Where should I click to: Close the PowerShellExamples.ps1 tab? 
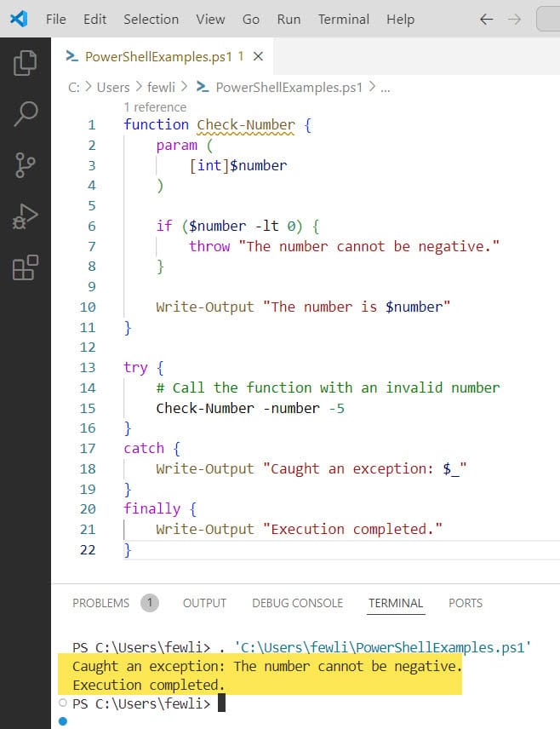[258, 56]
